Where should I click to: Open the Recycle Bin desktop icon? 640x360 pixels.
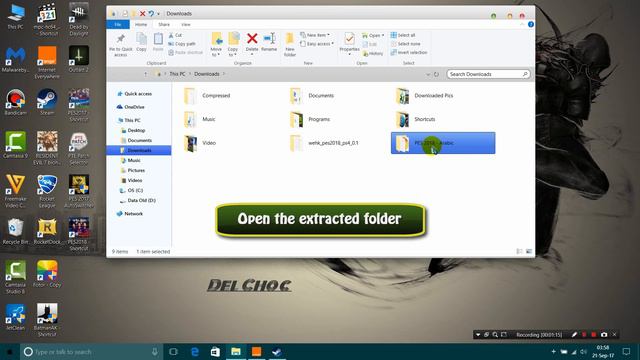click(x=16, y=231)
